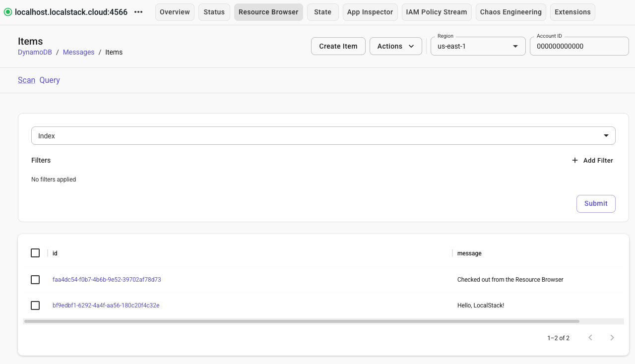
Task: Navigate to the DynamoDB breadcrumb link
Action: tap(35, 52)
